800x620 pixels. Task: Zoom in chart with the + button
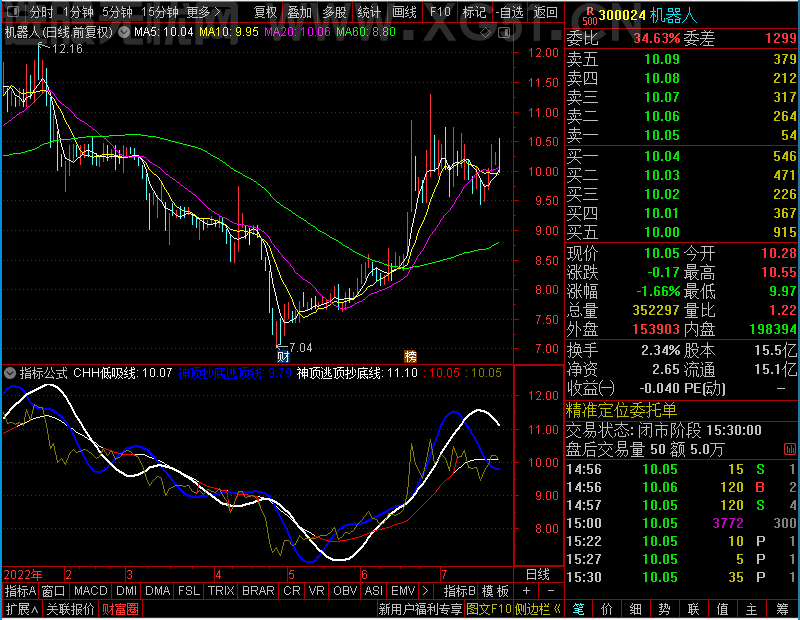(x=526, y=591)
